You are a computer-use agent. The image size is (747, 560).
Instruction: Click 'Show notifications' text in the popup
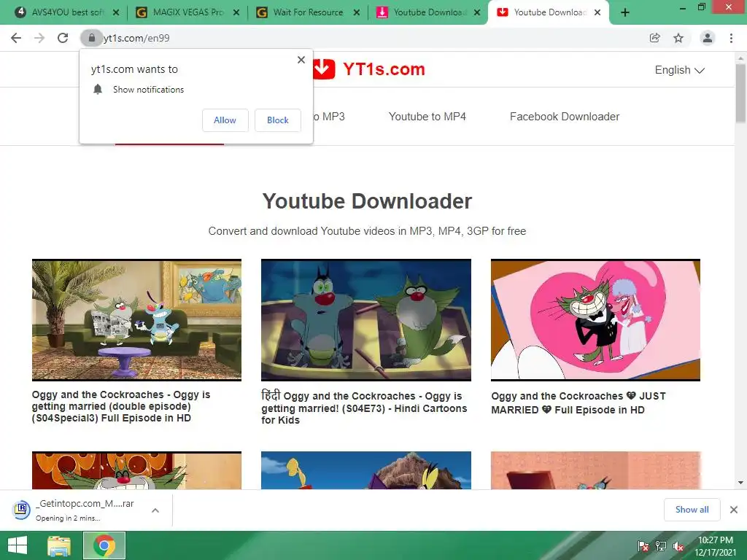(x=148, y=90)
